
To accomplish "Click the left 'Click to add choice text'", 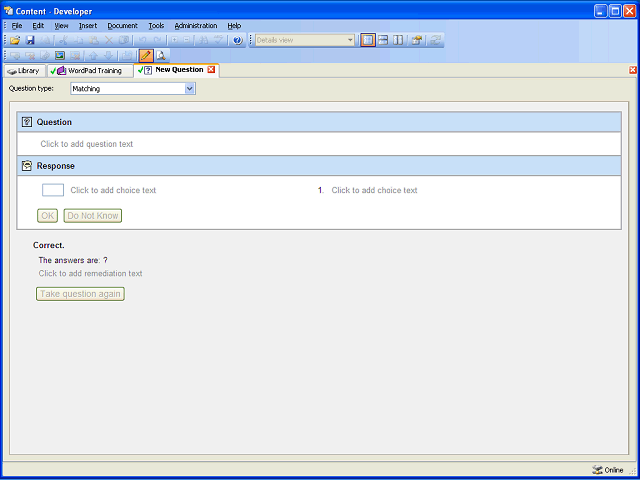I will pos(113,190).
